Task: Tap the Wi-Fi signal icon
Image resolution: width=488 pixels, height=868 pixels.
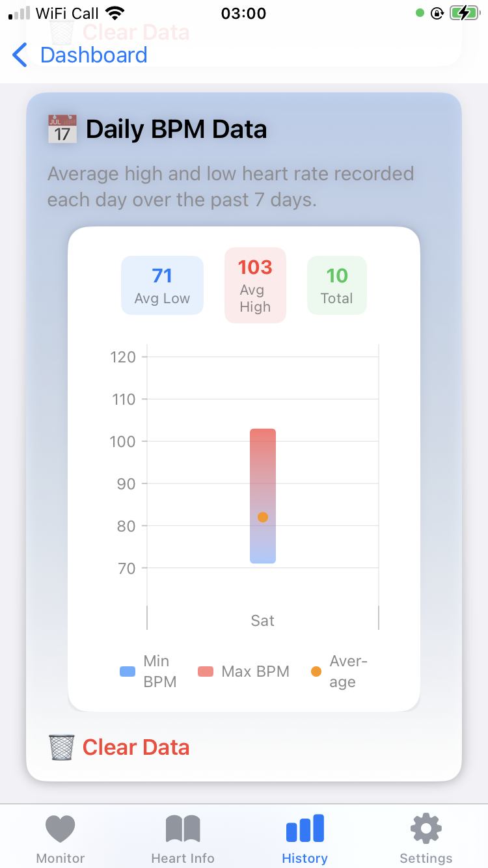Action: click(x=115, y=13)
